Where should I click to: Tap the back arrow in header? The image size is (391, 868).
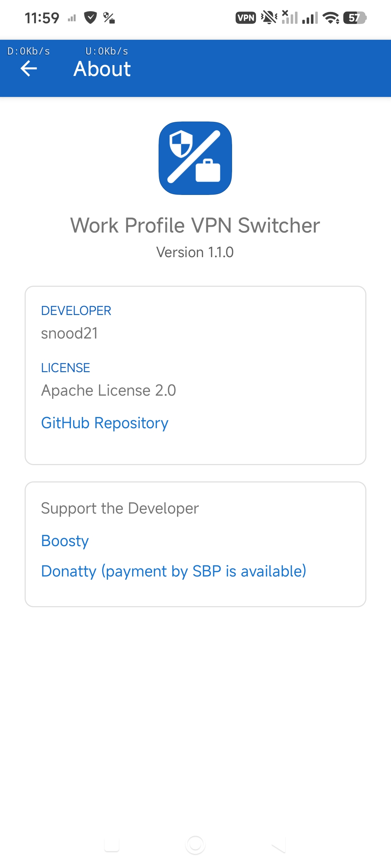pyautogui.click(x=29, y=69)
